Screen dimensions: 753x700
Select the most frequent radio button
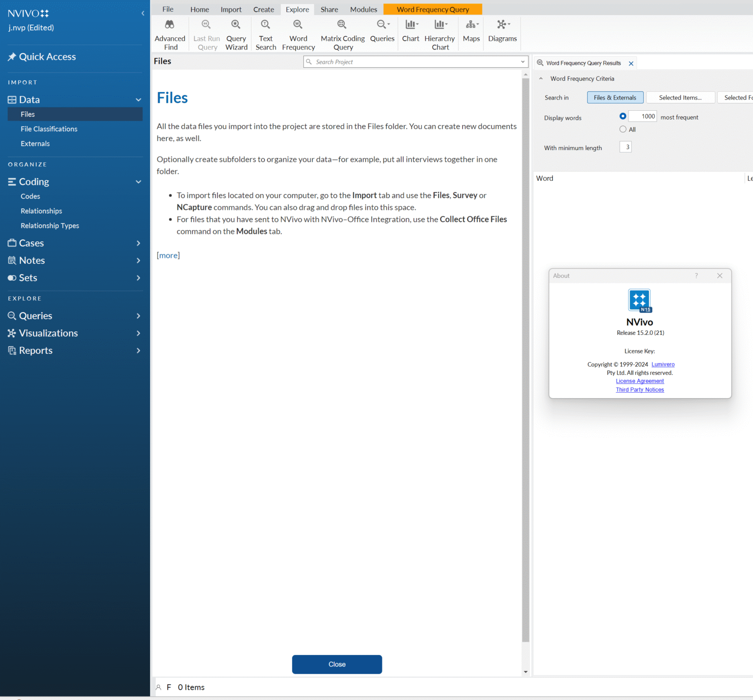coord(623,116)
